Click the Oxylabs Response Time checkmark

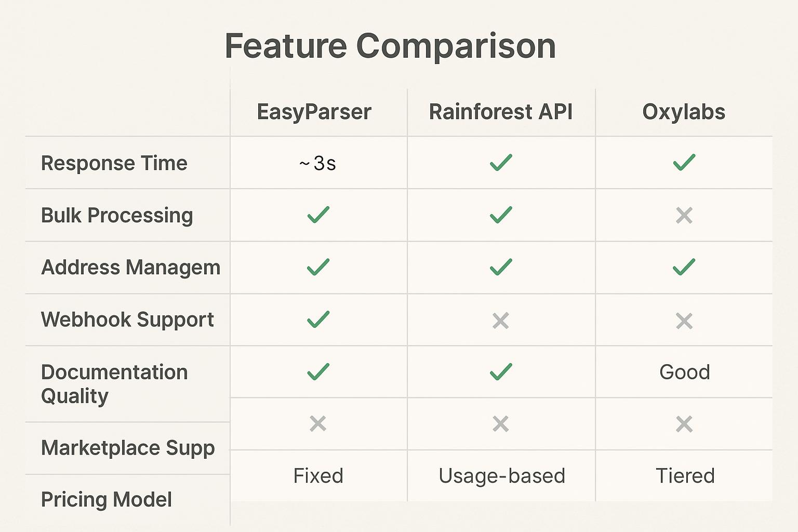(x=684, y=163)
